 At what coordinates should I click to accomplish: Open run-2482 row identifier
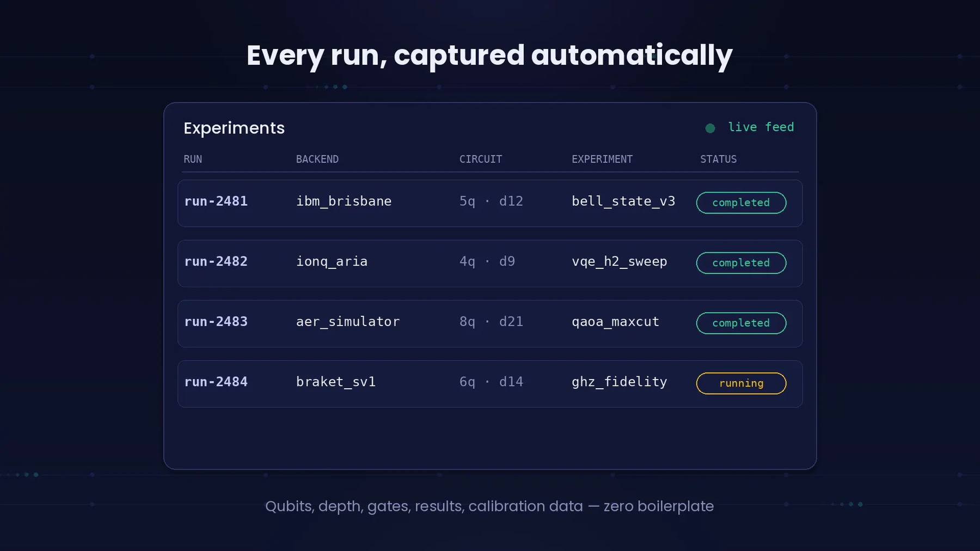(x=216, y=261)
